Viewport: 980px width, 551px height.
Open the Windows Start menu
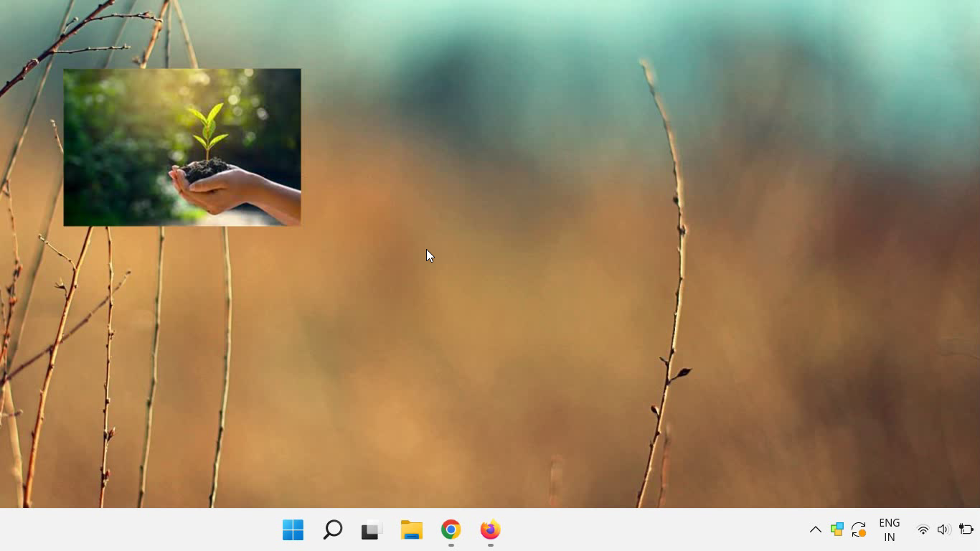pos(293,530)
